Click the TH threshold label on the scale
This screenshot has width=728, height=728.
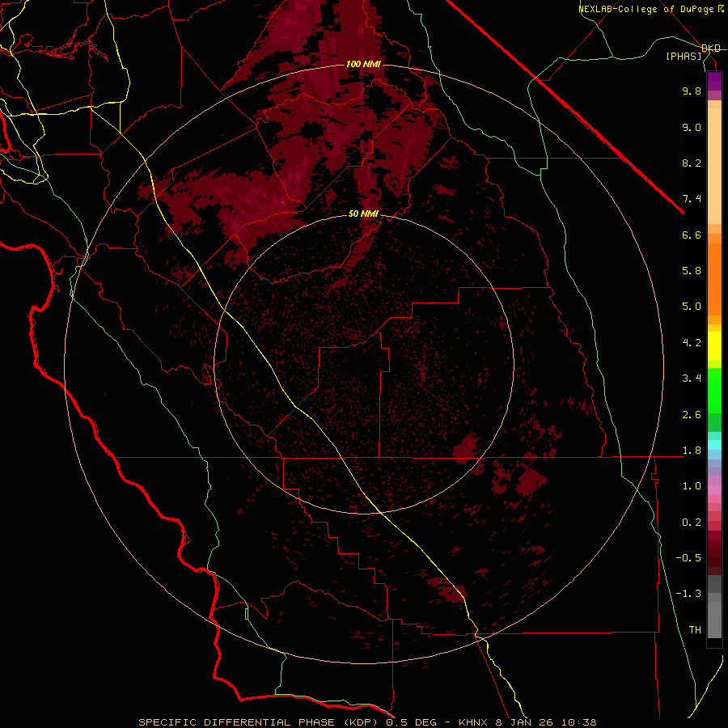pos(695,630)
